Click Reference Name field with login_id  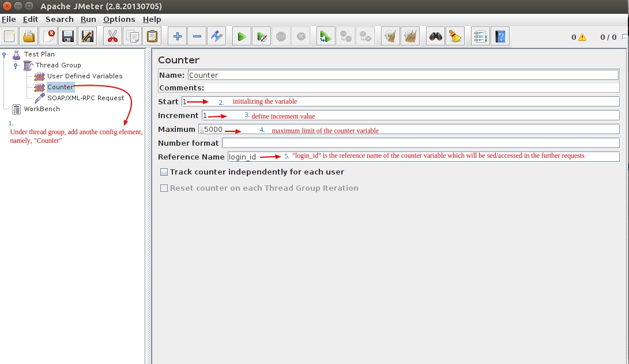tap(424, 157)
